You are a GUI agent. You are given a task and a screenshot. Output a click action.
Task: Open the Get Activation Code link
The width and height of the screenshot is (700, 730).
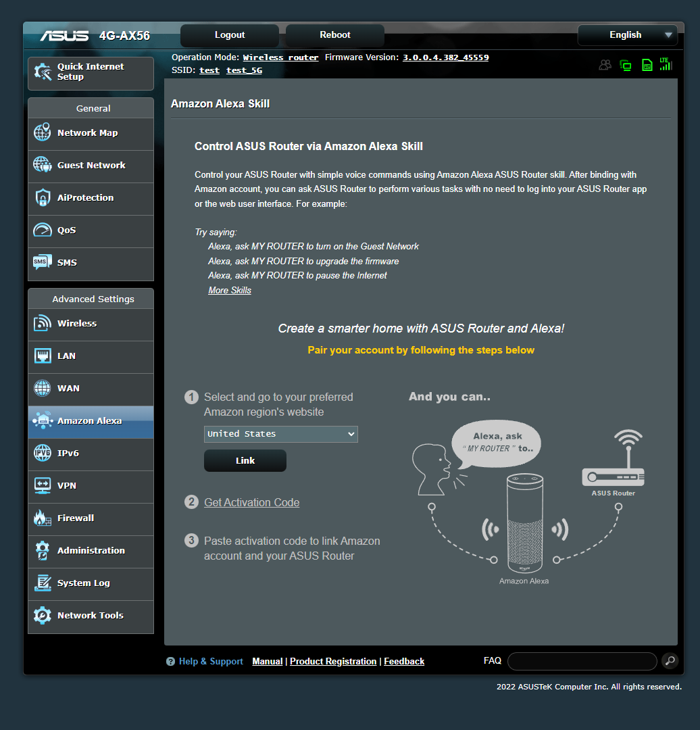pyautogui.click(x=252, y=502)
